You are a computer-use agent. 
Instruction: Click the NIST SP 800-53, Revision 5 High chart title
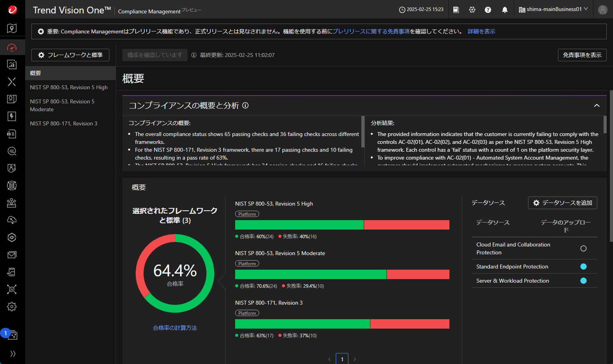pyautogui.click(x=274, y=204)
